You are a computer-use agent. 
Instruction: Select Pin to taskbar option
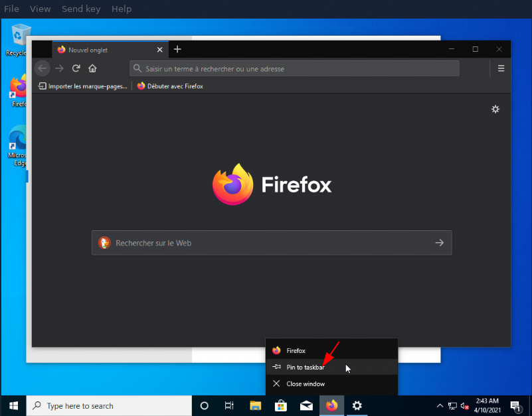(331, 367)
